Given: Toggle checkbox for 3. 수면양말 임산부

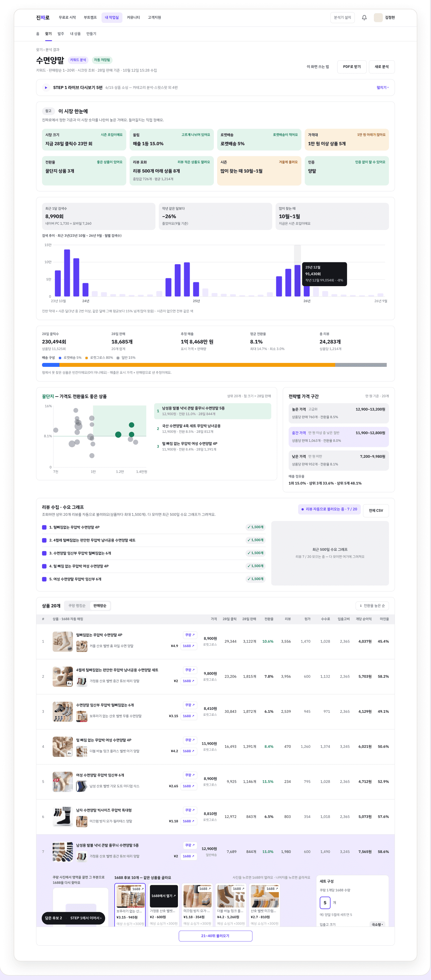Looking at the screenshot, I should coord(44,553).
